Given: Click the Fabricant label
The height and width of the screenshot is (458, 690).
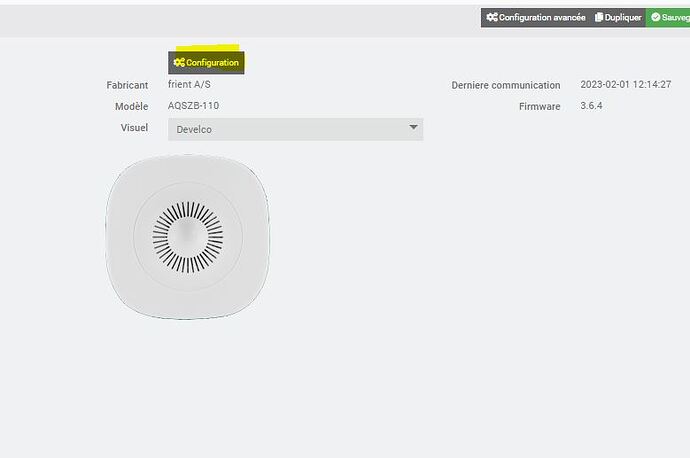Looking at the screenshot, I should [x=127, y=85].
